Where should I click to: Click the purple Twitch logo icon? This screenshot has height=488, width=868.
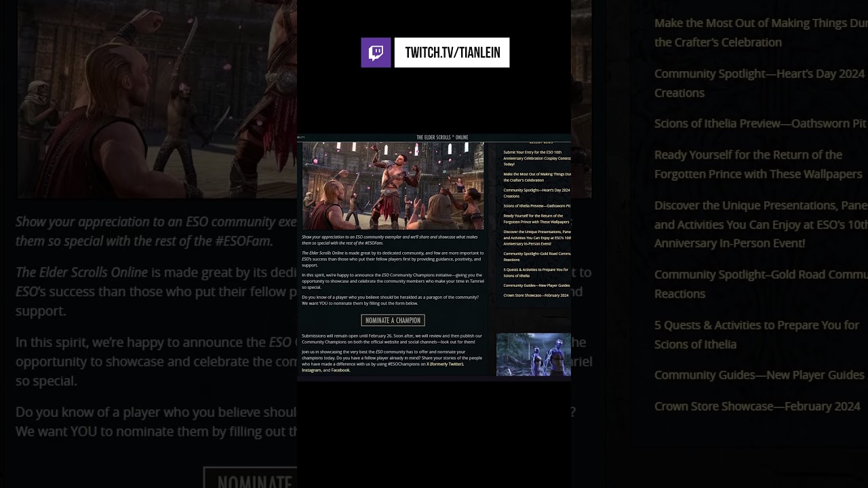click(376, 53)
